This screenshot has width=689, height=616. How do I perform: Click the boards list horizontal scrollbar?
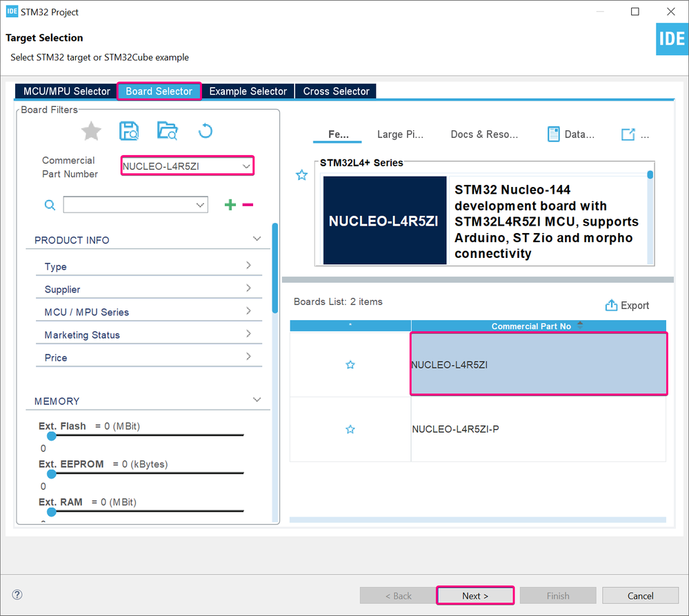(x=478, y=520)
